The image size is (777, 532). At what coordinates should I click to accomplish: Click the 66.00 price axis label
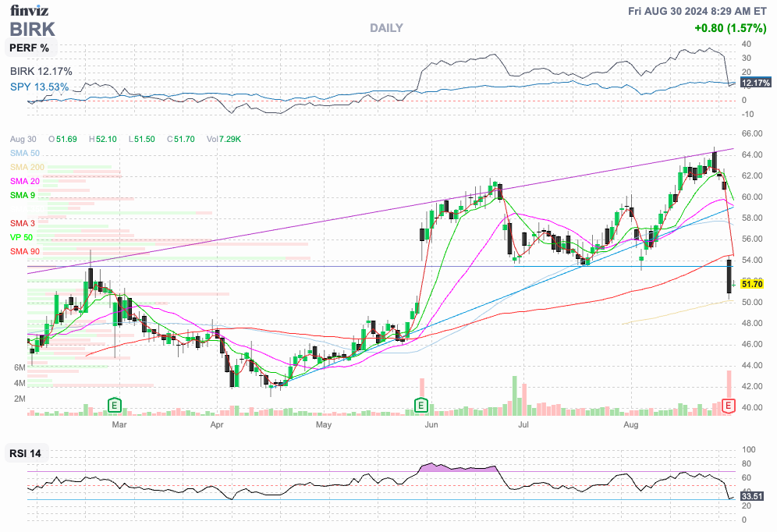(x=752, y=133)
